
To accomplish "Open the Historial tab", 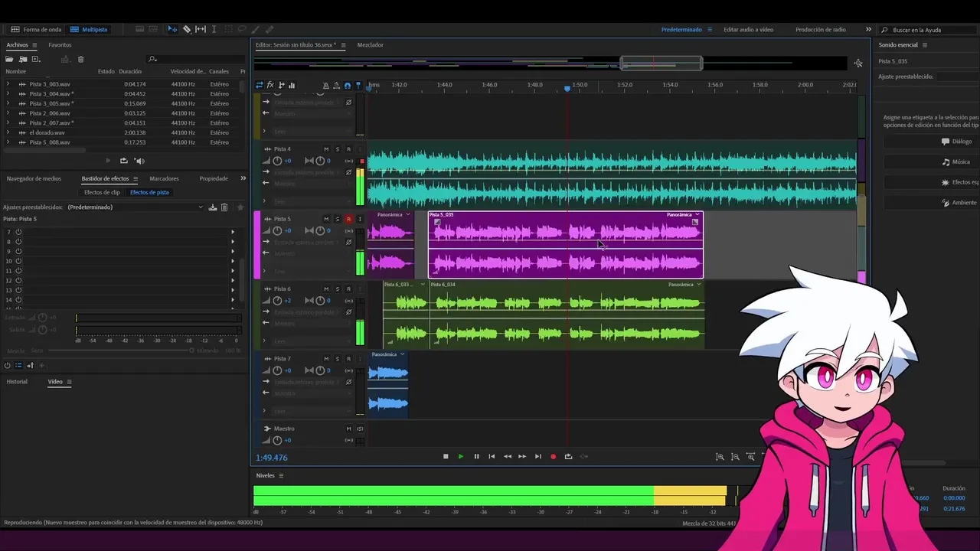I will coord(17,382).
